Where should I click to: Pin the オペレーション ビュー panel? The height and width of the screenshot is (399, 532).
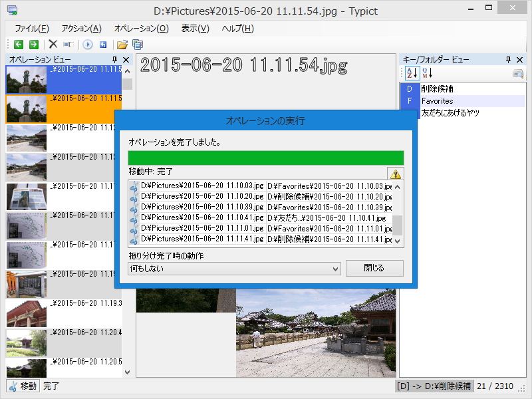click(x=114, y=60)
